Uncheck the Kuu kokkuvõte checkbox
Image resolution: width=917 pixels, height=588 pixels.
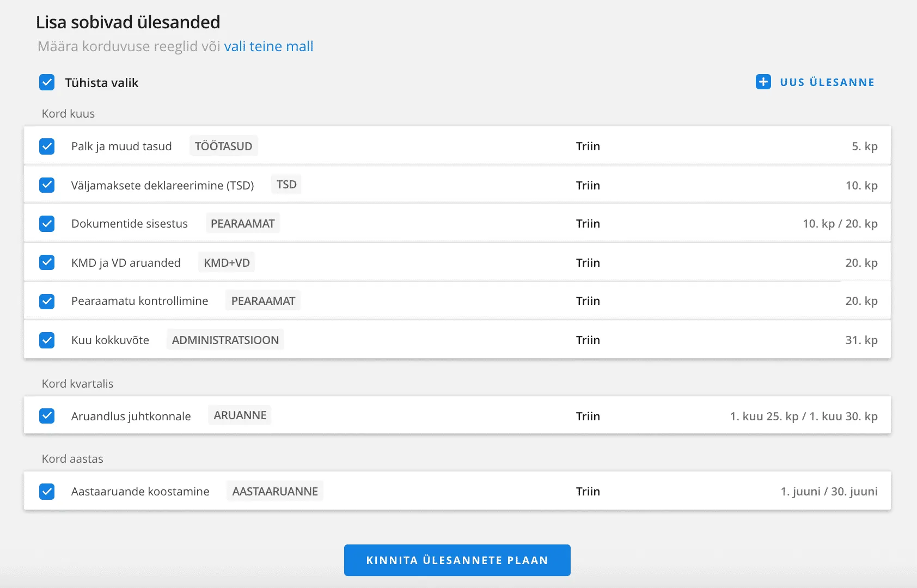pos(47,340)
